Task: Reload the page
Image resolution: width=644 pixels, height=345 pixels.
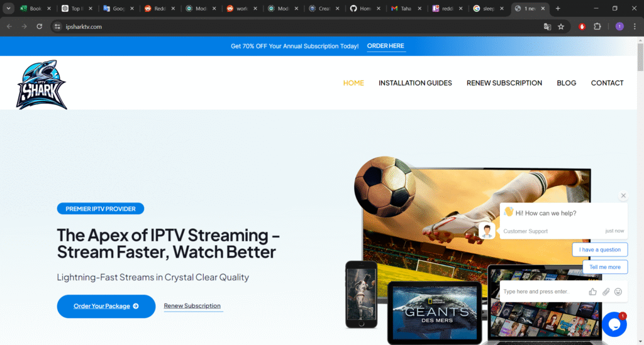Action: click(x=40, y=26)
